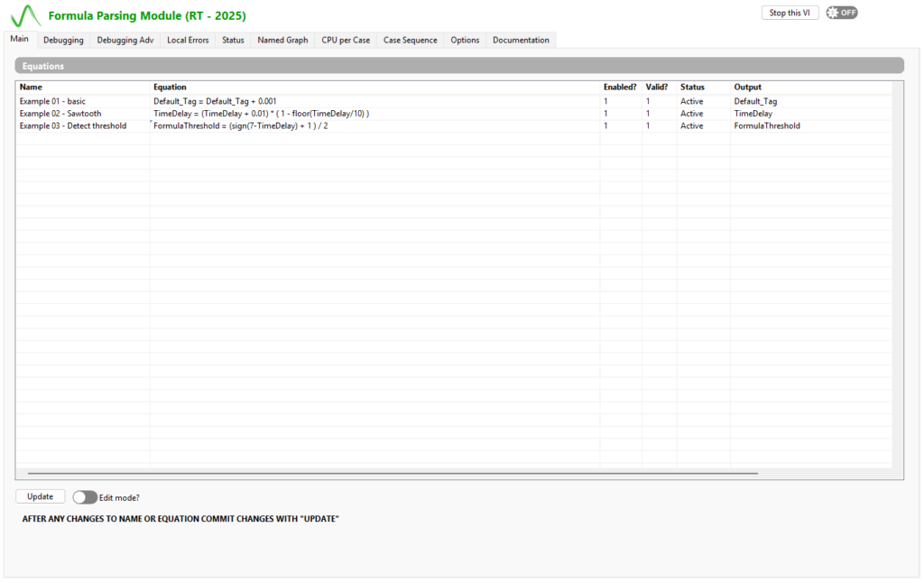Select the 'Example 03 - Detect threshold' name cell
Image resolution: width=924 pixels, height=583 pixels.
tap(82, 126)
